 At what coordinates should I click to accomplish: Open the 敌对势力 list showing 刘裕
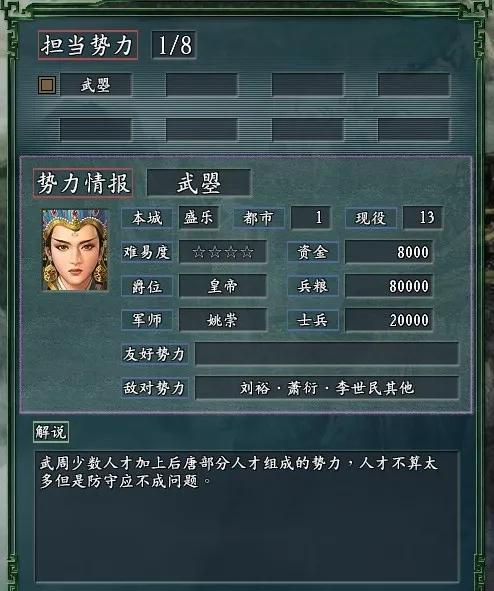(327, 387)
